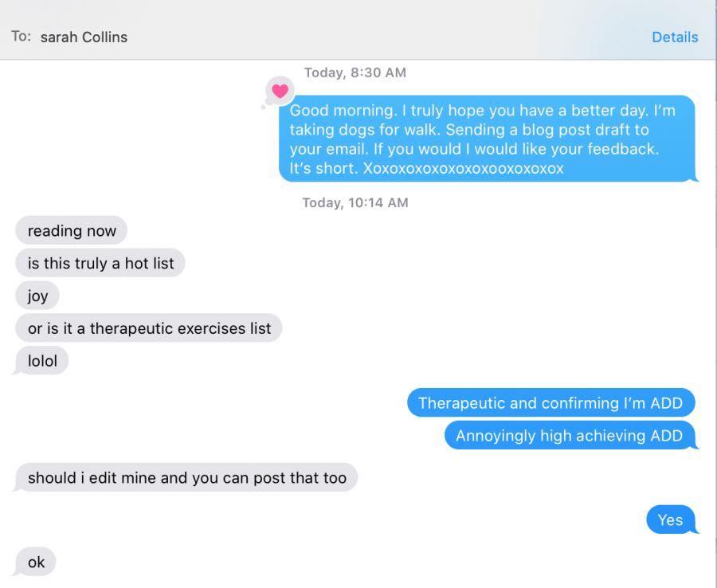Click the 'should i edit mine' message
Viewport: 717px width, 588px height.
tap(187, 478)
